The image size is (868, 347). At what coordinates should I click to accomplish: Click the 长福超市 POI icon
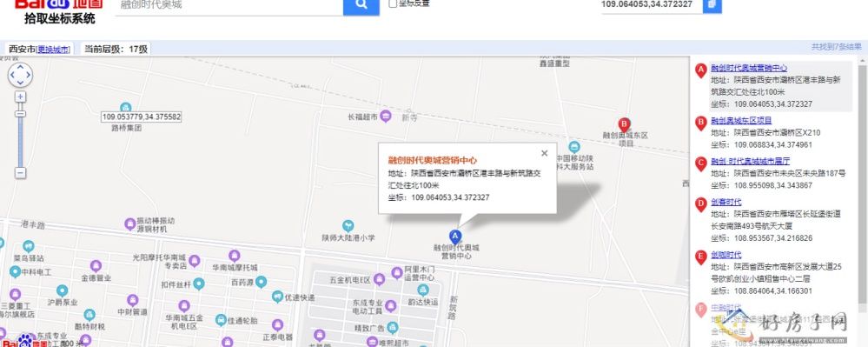click(386, 117)
